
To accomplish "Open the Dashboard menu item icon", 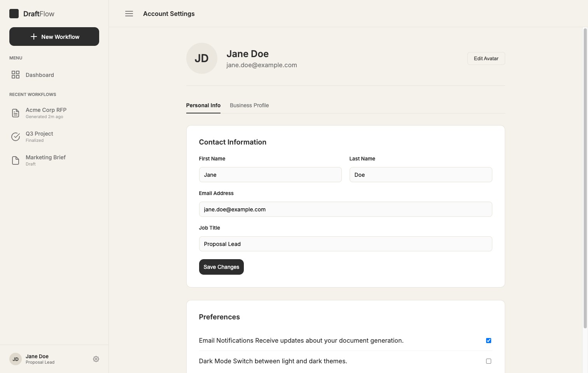I will point(16,75).
